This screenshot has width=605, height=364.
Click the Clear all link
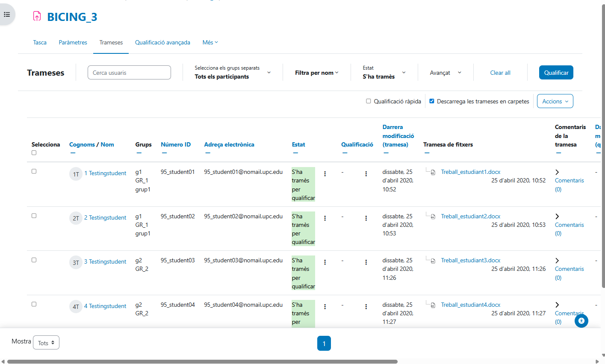click(500, 73)
